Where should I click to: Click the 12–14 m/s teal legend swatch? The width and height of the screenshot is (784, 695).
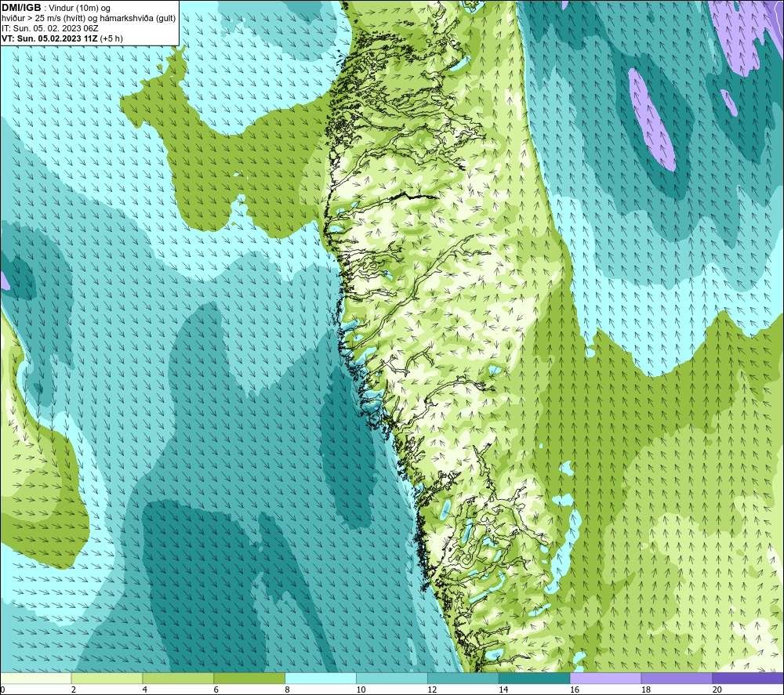point(463,678)
